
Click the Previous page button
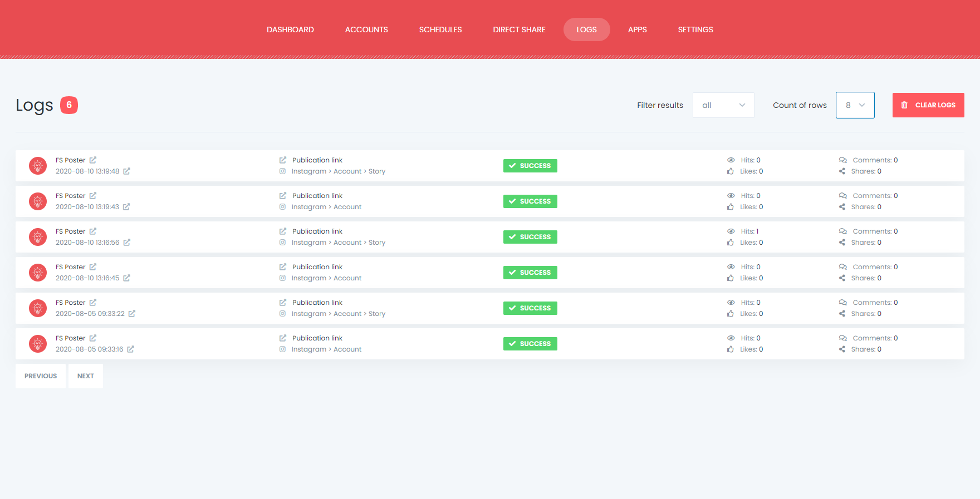pyautogui.click(x=41, y=376)
